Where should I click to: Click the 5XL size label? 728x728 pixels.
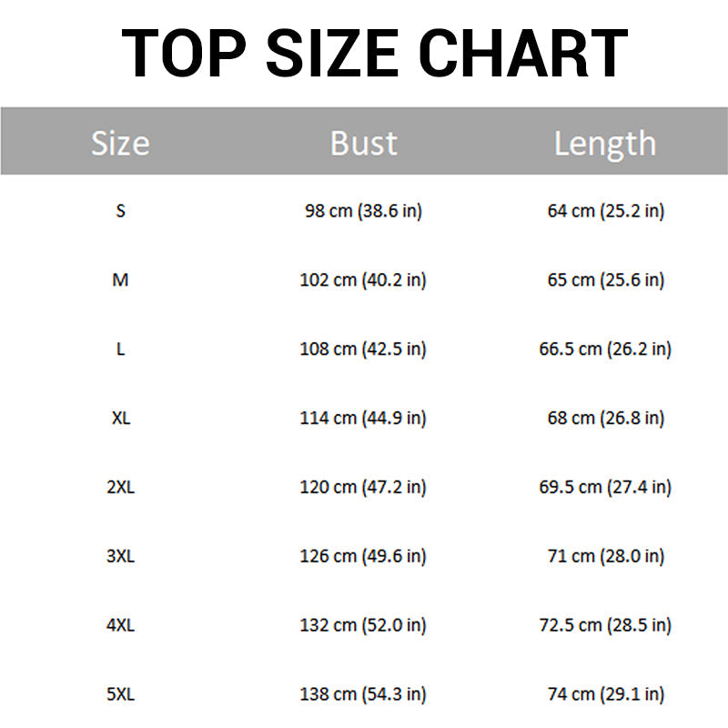pyautogui.click(x=121, y=694)
